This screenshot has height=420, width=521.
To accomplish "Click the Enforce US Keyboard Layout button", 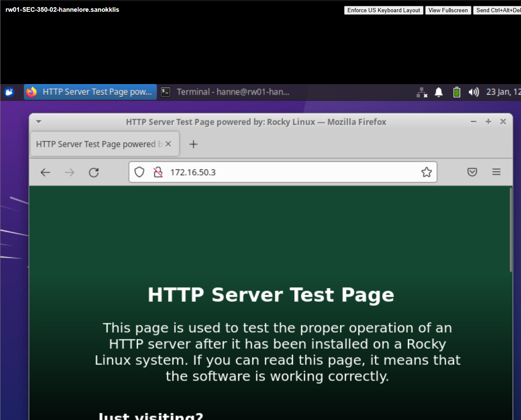I will [x=383, y=10].
